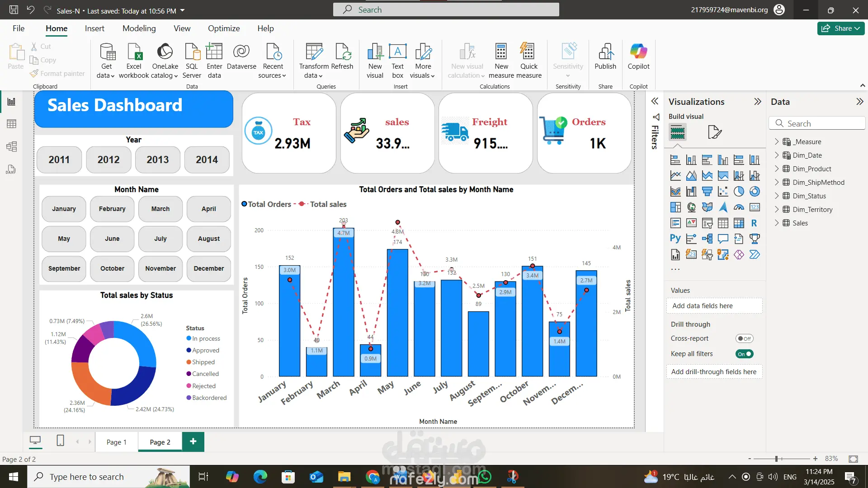The width and height of the screenshot is (868, 488).
Task: Open Model view in left sidebar
Action: 12,146
